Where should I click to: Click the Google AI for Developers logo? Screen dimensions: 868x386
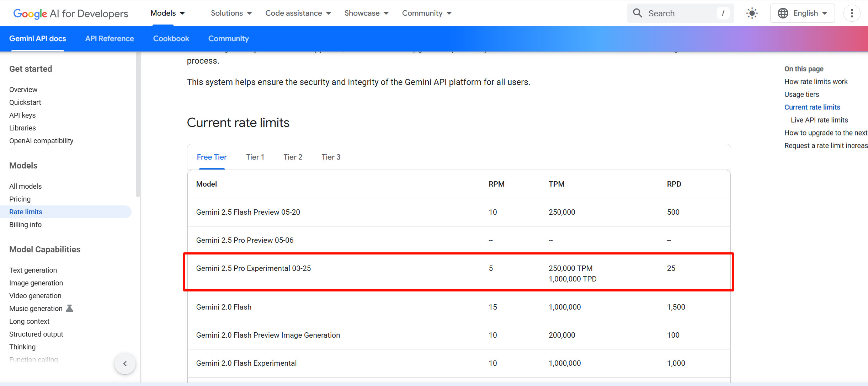point(70,14)
